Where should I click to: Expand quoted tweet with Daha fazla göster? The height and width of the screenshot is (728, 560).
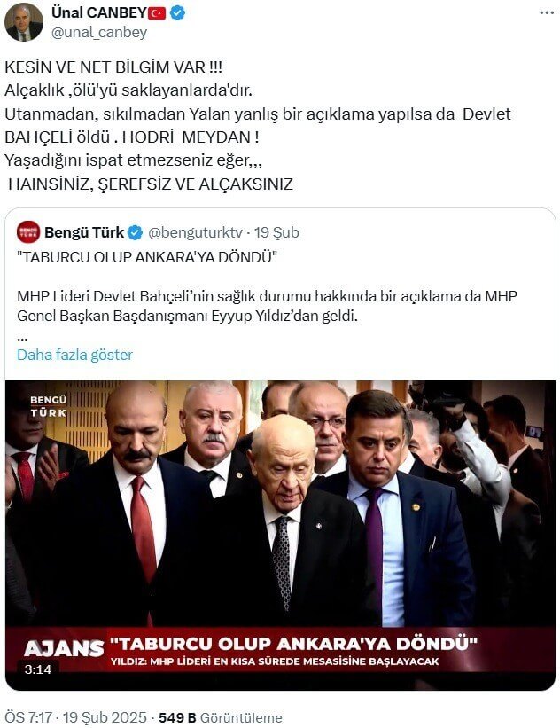tap(74, 355)
